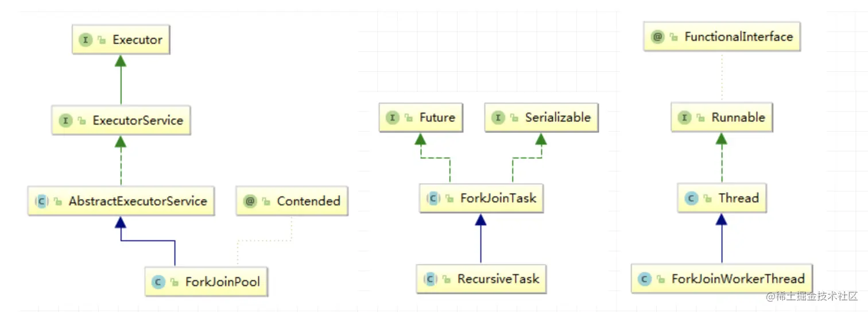Click the interface icon next to Serializable

pos(498,118)
